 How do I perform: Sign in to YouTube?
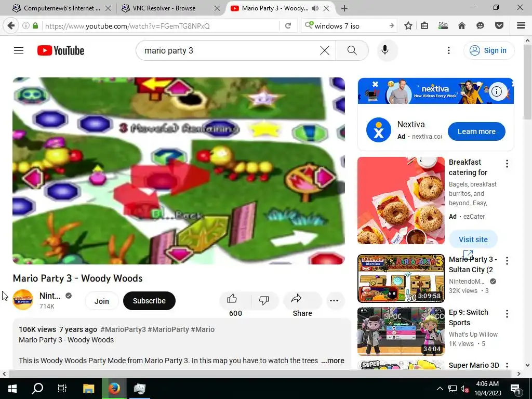pyautogui.click(x=488, y=50)
